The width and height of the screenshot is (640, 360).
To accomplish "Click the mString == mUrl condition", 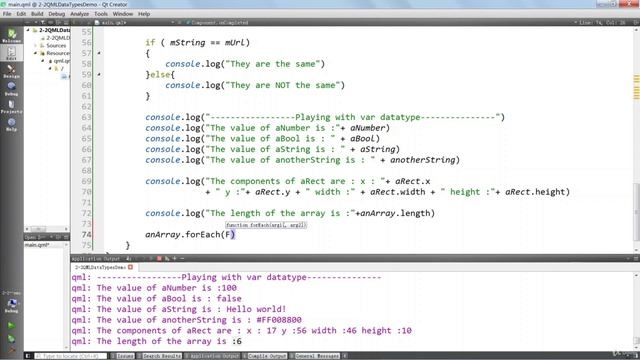I will (207, 42).
